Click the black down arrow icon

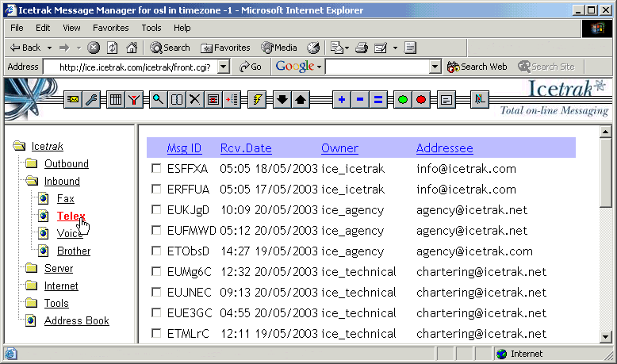pos(282,100)
